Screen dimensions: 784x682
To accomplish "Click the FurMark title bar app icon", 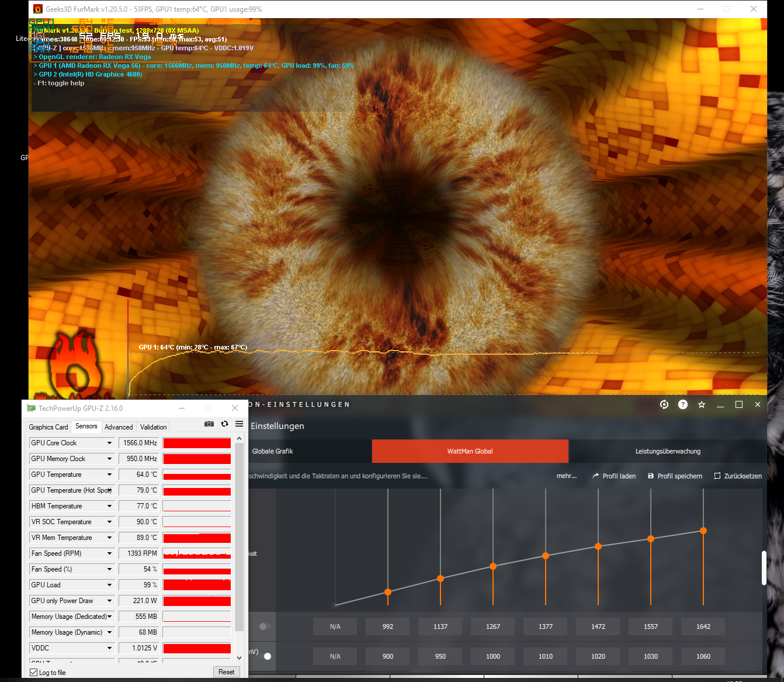I will [x=38, y=9].
